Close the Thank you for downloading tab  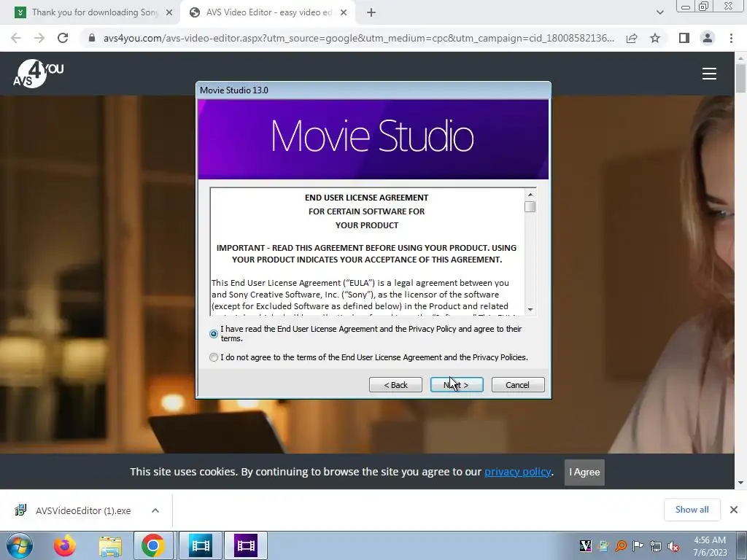coord(169,12)
